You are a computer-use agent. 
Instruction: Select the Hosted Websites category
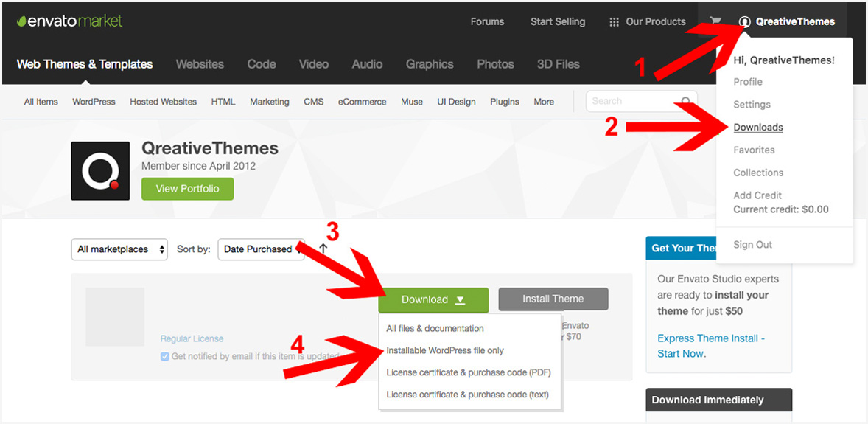point(164,102)
